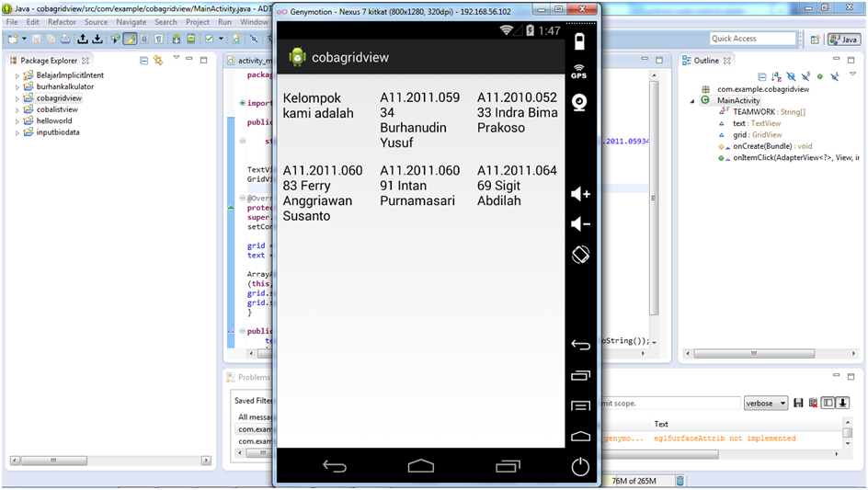
Task: Tap the 'Sigit Abdilah' grid item
Action: click(517, 186)
